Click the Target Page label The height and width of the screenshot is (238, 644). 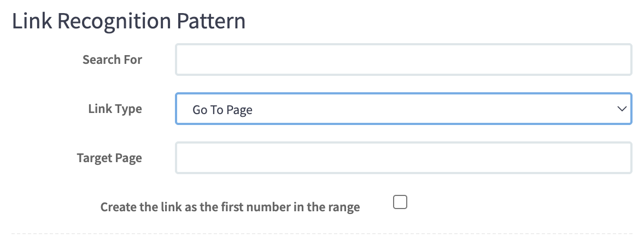tap(109, 158)
